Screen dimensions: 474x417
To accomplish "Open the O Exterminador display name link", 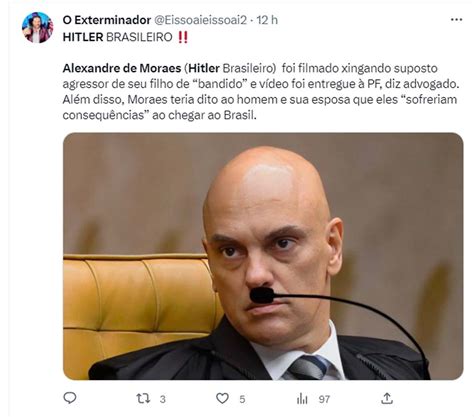I will click(107, 20).
